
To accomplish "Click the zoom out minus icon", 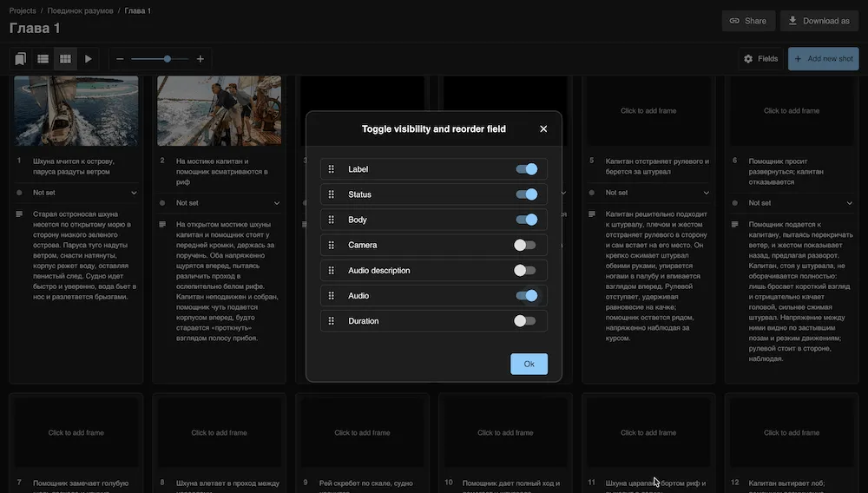I will point(120,59).
